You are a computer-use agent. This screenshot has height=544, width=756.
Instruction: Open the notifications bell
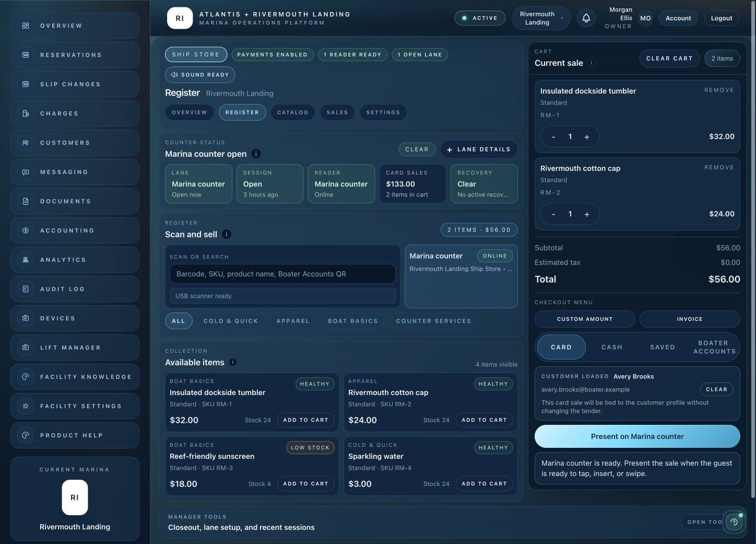(x=586, y=18)
